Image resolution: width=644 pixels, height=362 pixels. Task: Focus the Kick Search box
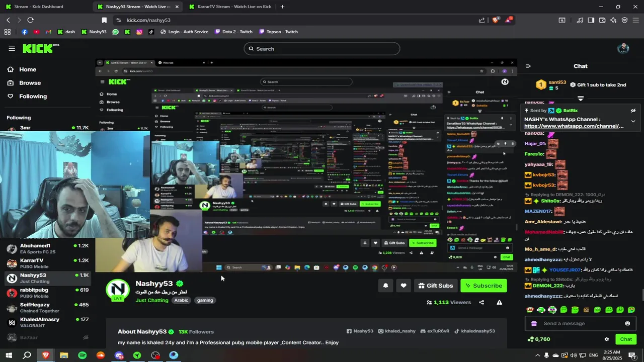click(x=322, y=49)
